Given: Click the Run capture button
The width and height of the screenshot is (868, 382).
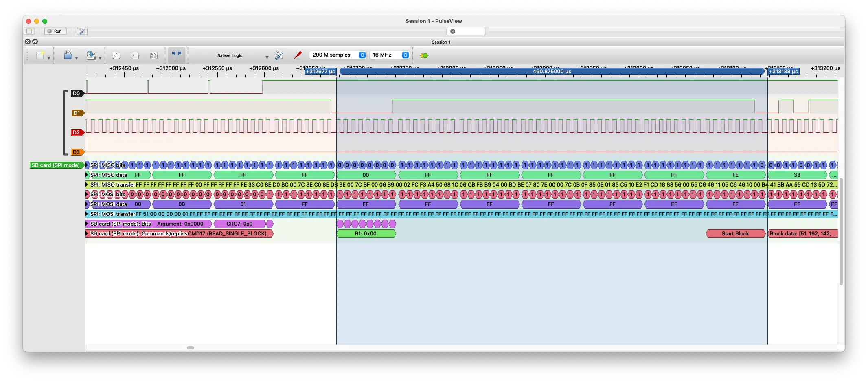Looking at the screenshot, I should [x=55, y=31].
